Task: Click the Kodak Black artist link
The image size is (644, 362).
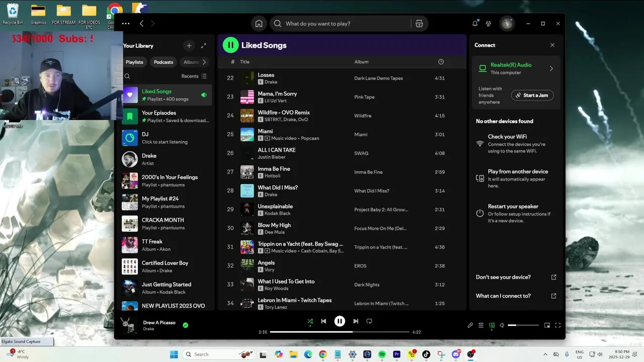Action: coord(278,213)
